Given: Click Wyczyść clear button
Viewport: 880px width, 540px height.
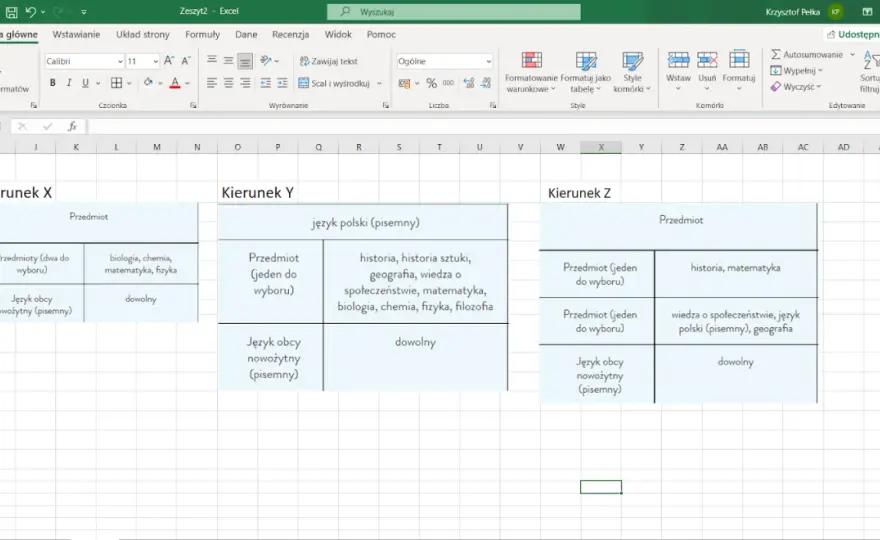Looking at the screenshot, I should click(x=795, y=86).
